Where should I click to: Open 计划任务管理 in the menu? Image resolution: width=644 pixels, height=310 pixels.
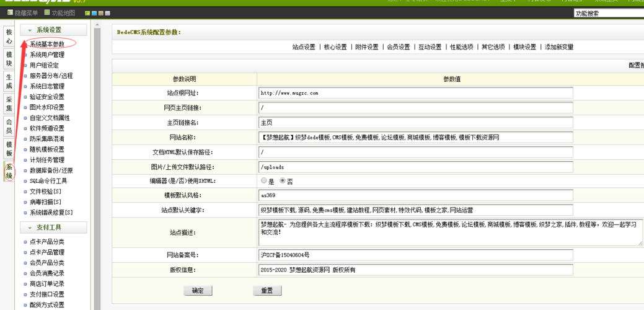point(47,160)
